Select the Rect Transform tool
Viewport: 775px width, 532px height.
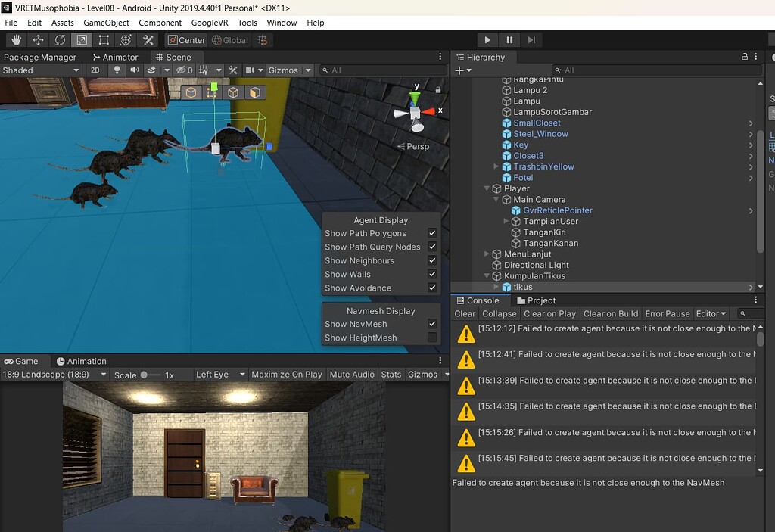(102, 40)
